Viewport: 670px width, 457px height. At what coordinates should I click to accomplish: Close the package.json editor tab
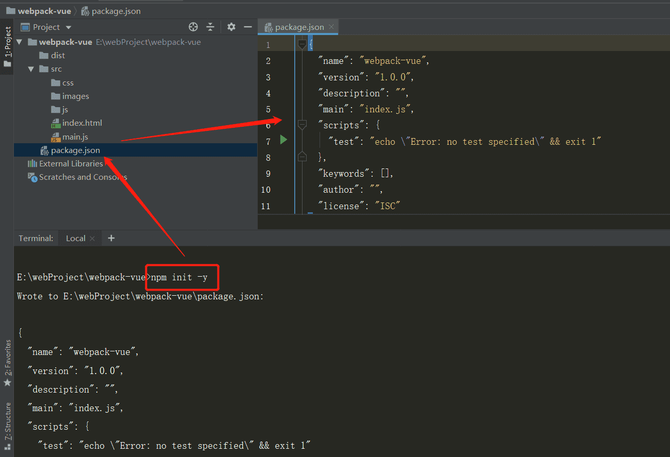point(332,26)
